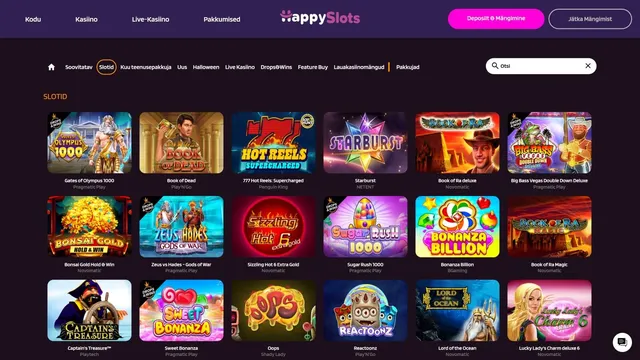
Task: Launch Gates of Olympus 1000 game
Action: pos(89,143)
